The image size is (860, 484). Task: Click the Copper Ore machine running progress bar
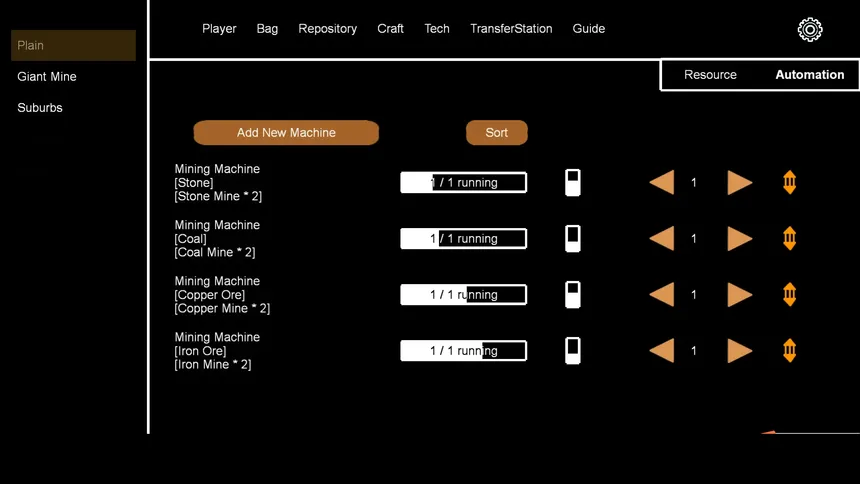[463, 295]
